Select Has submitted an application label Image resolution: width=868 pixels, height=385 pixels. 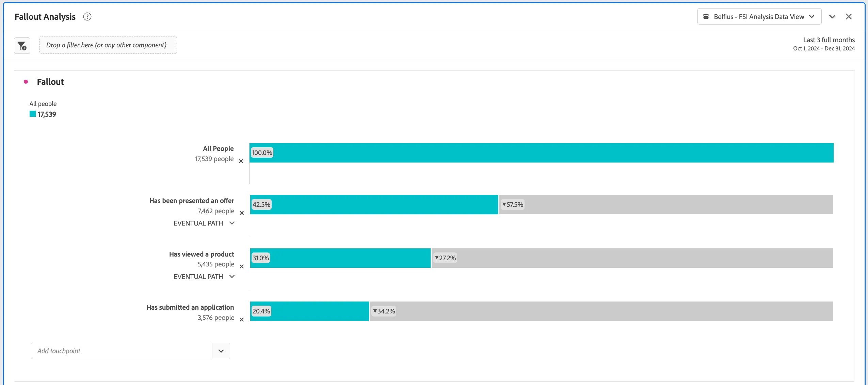coord(190,307)
